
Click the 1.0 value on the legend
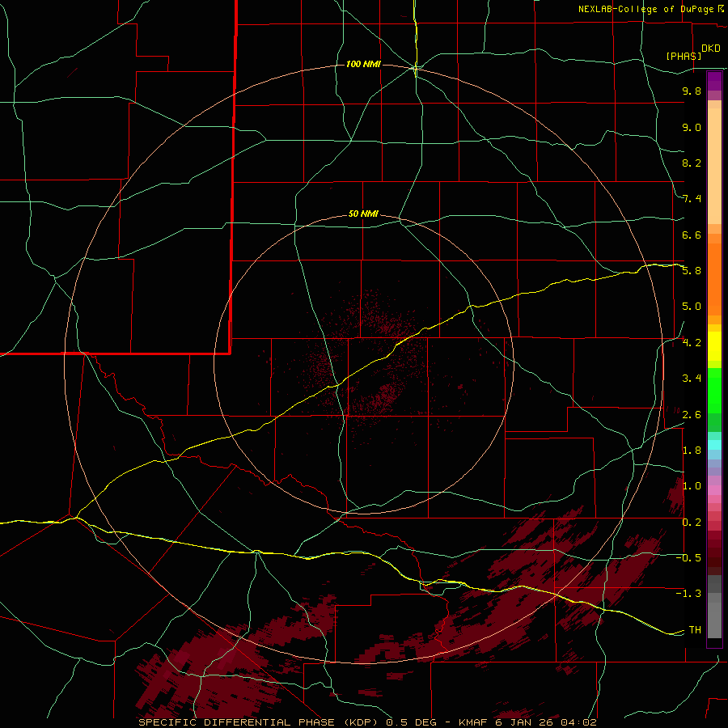692,486
